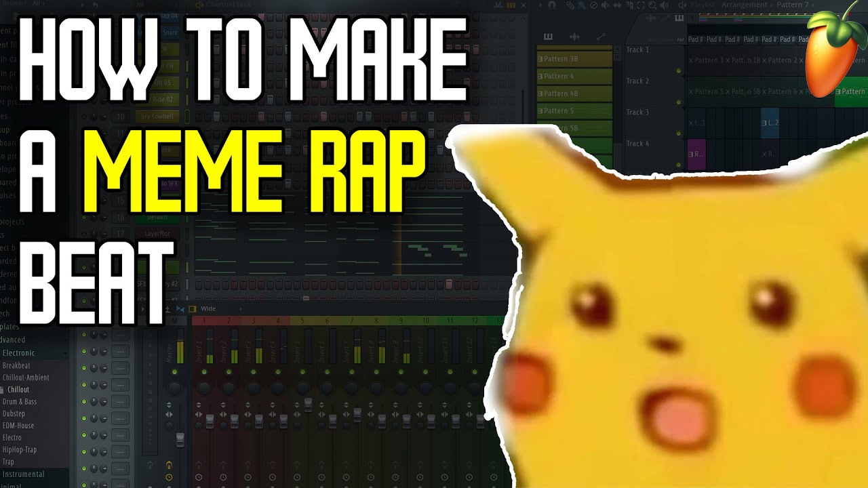The height and width of the screenshot is (488, 868).
Task: Mute Track 2 using its green LED
Action: [678, 102]
